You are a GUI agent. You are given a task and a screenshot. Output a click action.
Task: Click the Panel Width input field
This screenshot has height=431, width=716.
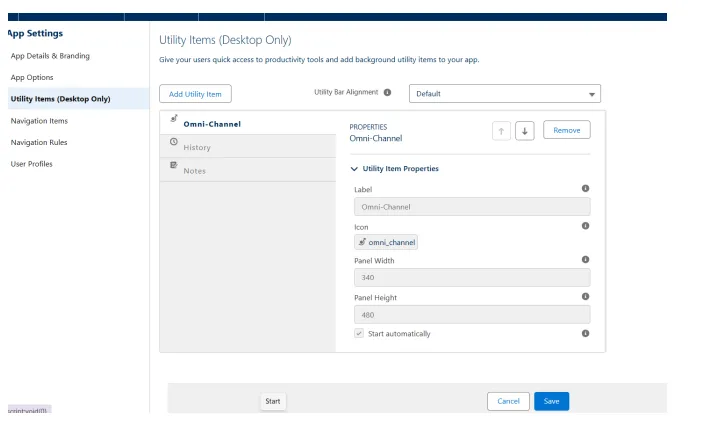click(472, 278)
